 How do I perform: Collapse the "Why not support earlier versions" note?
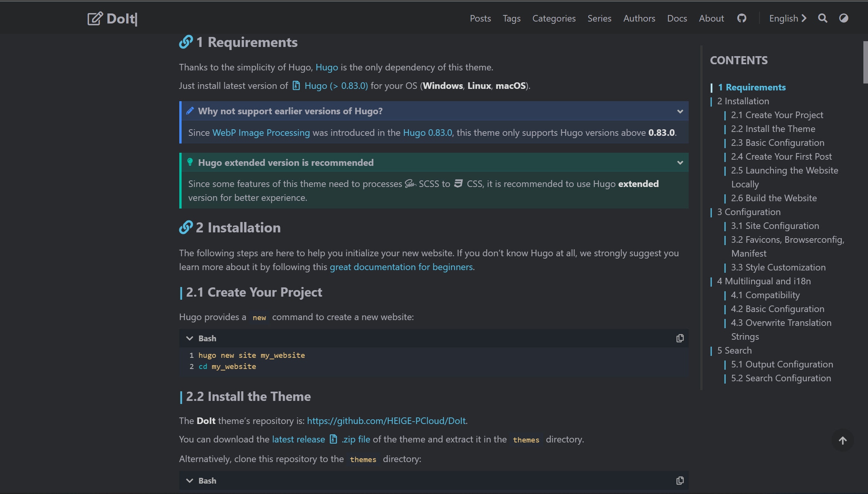(680, 111)
